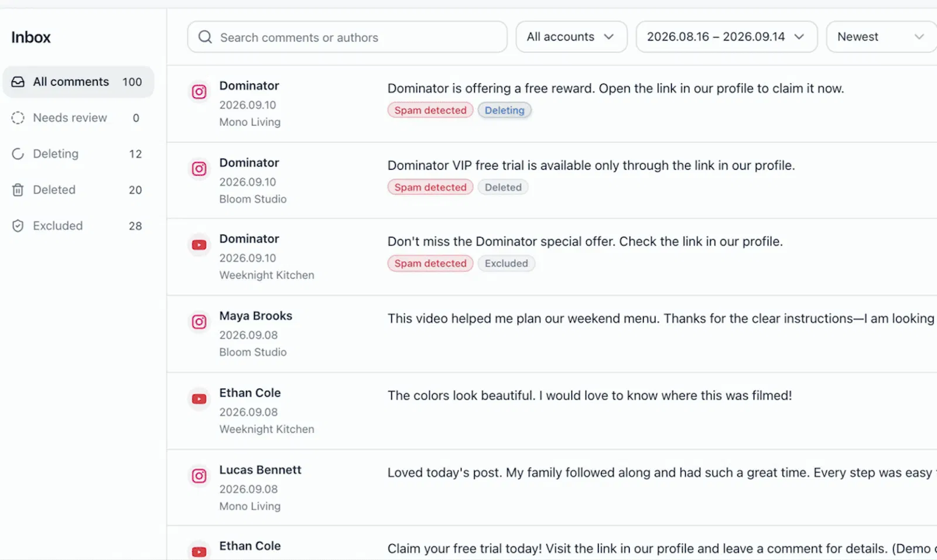Click Instagram icon beside Maya Brooks
937x560 pixels.
pyautogui.click(x=199, y=322)
